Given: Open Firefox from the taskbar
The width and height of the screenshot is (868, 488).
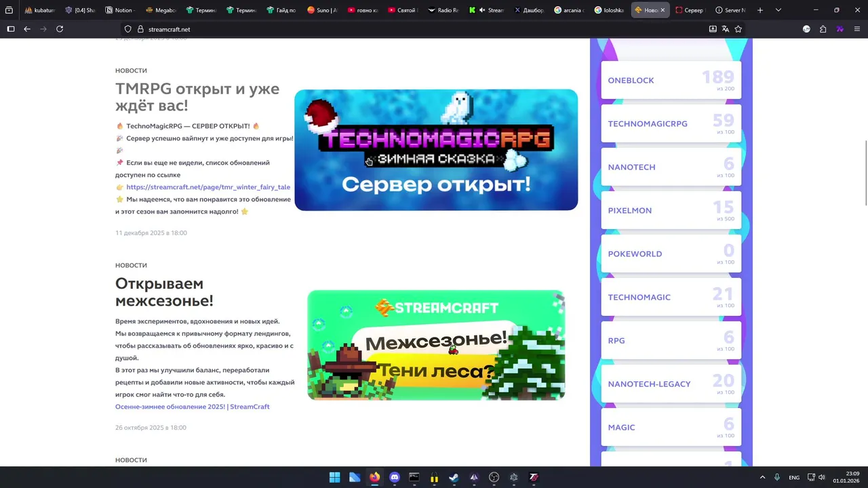Looking at the screenshot, I should [x=374, y=477].
